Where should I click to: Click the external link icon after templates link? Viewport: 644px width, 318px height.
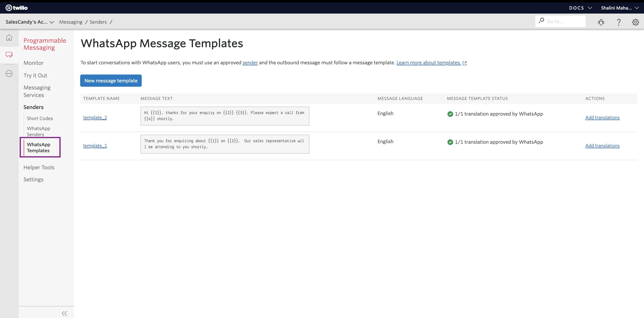(465, 63)
